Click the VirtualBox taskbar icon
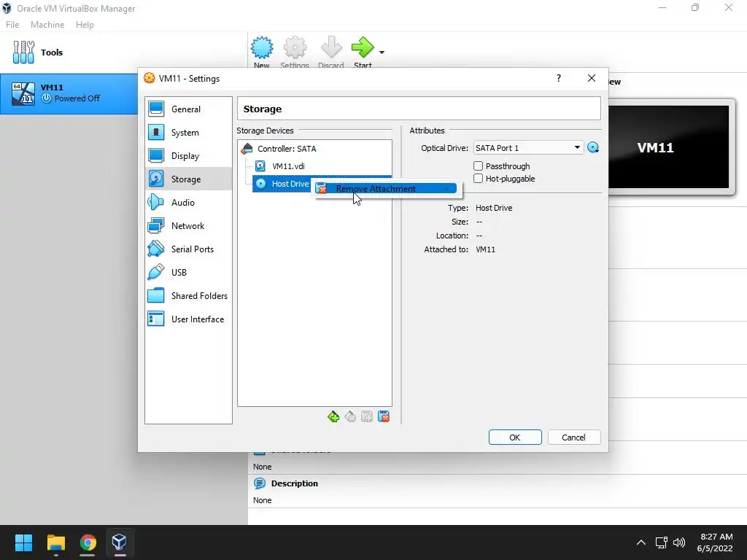This screenshot has height=560, width=747. 119,542
